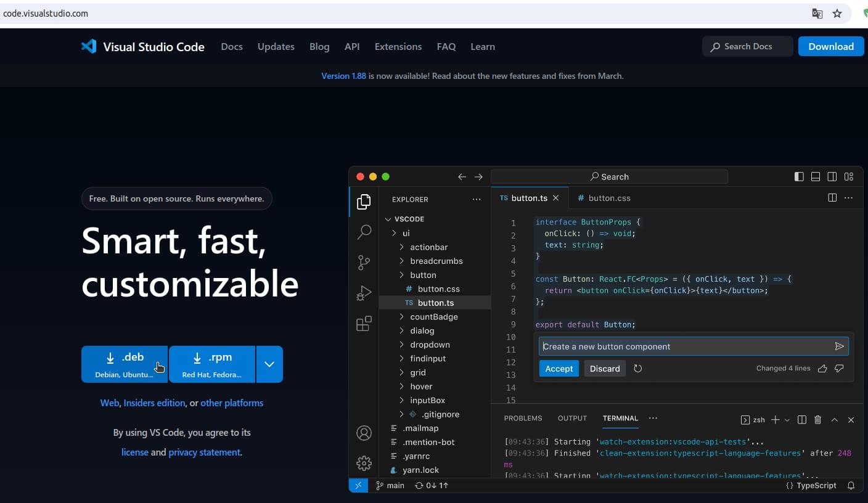The image size is (868, 503).
Task: Expand the breadcrumbs folder
Action: tap(402, 261)
